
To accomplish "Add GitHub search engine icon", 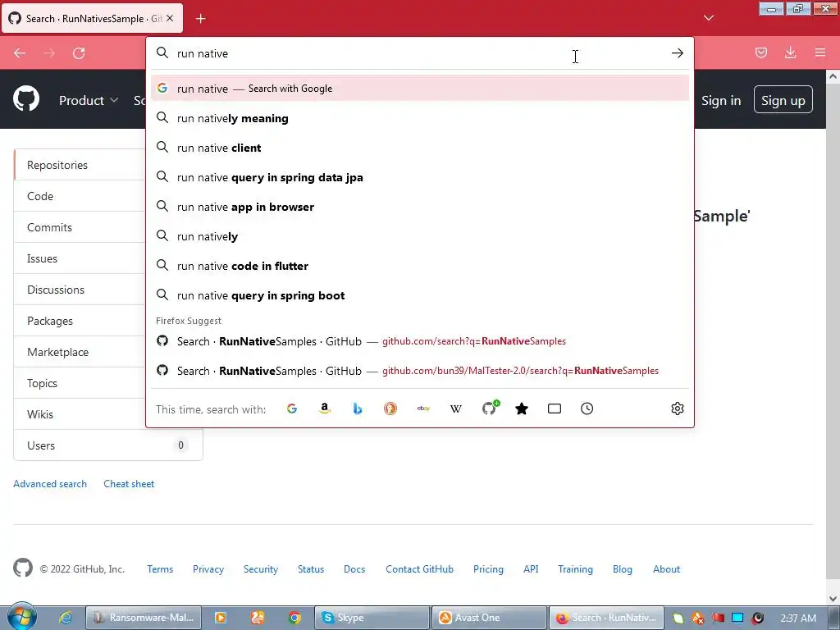I will coord(490,409).
